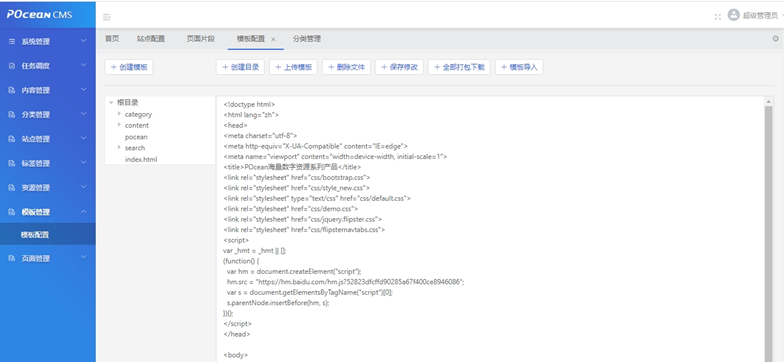784x362 pixels.
Task: Expand 标签管理 chevron in sidebar
Action: click(x=84, y=162)
